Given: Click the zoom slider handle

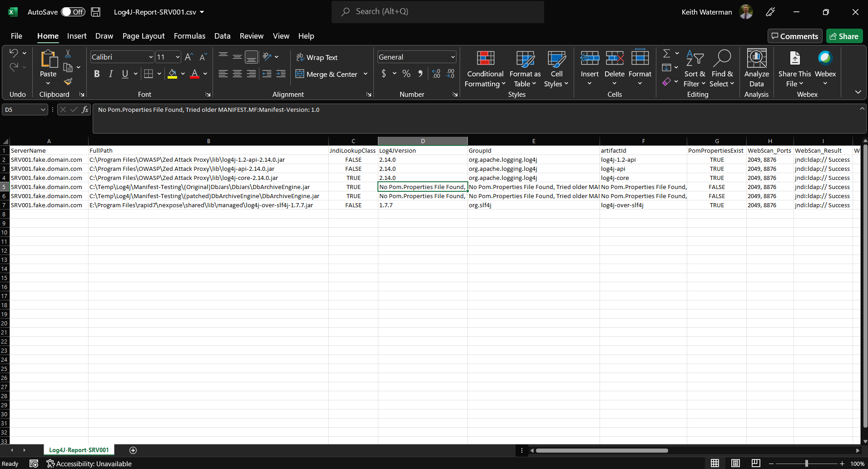Looking at the screenshot, I should 807,463.
